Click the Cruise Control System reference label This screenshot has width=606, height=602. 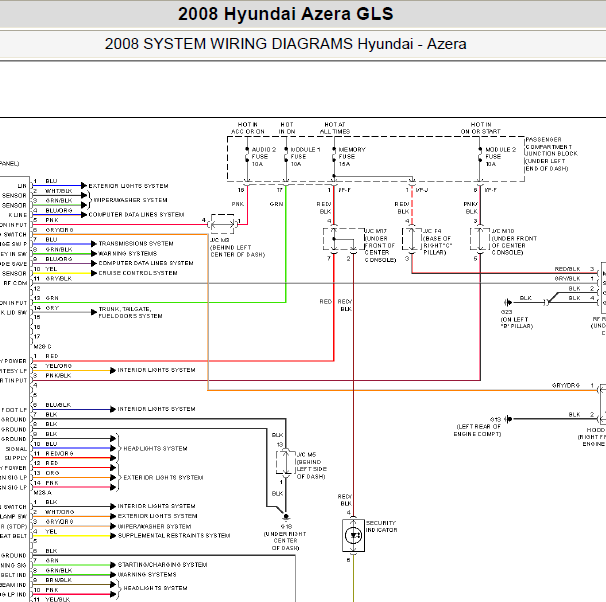pos(138,273)
